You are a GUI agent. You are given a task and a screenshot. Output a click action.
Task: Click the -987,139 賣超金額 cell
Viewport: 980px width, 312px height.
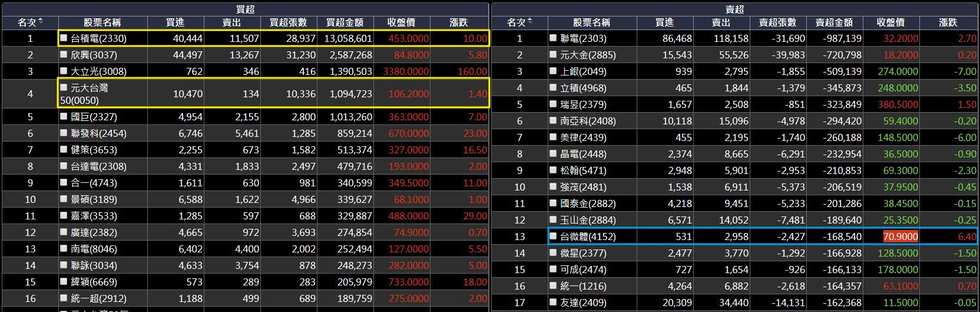pyautogui.click(x=835, y=38)
